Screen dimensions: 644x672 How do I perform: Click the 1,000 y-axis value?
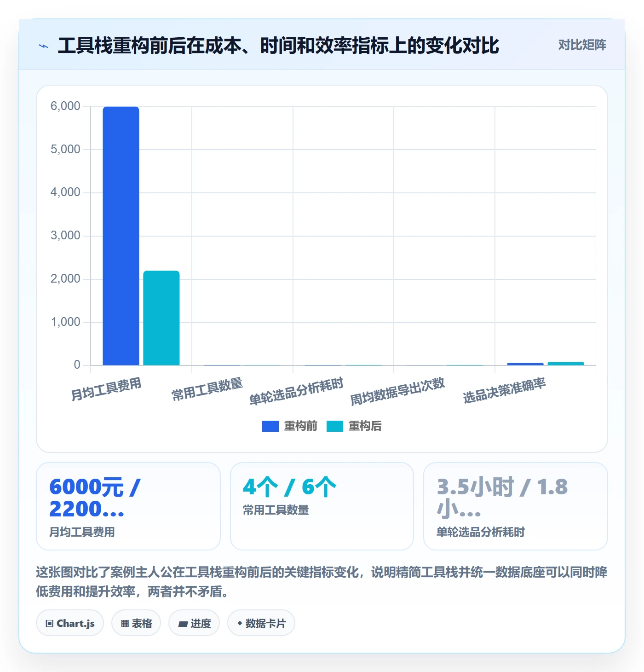(x=65, y=322)
